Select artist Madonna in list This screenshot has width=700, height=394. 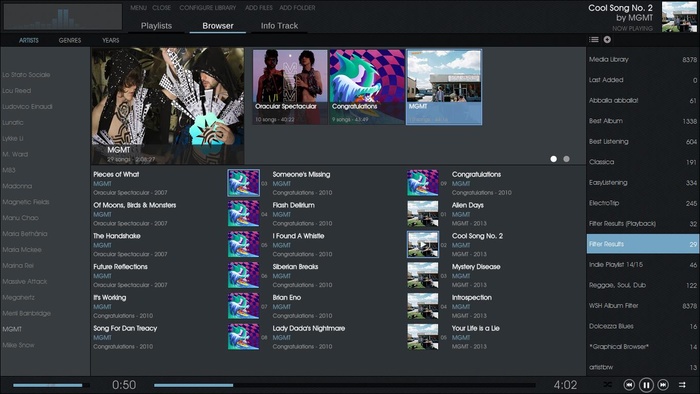[17, 186]
